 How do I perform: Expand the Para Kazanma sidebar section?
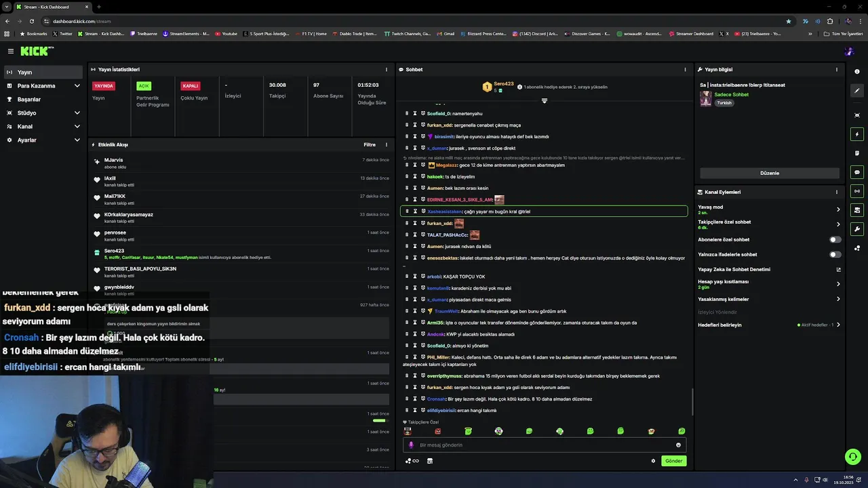tap(43, 86)
